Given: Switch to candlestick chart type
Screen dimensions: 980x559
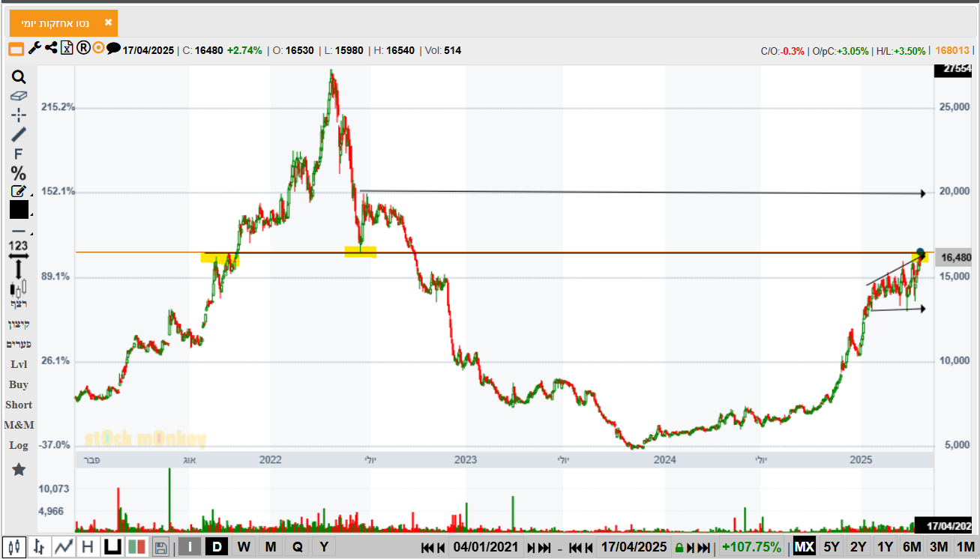Looking at the screenshot, I should click(x=15, y=547).
